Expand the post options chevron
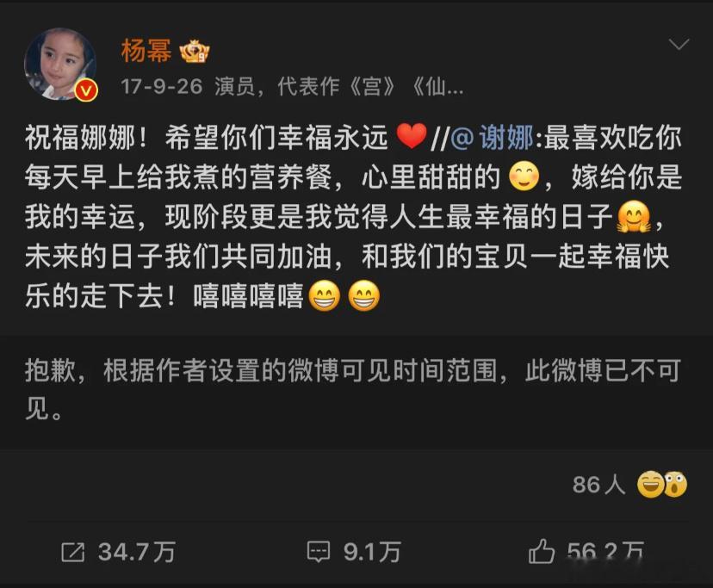Image resolution: width=713 pixels, height=588 pixels. (x=679, y=44)
